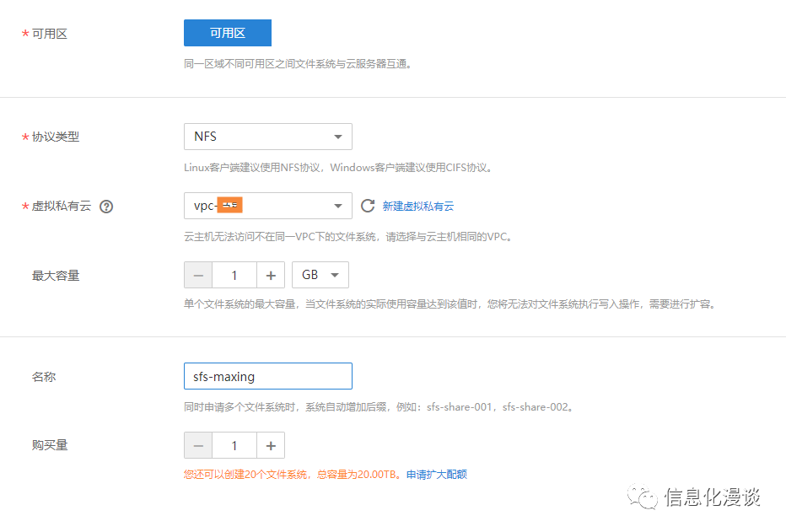Viewport: 786px width, 532px height.
Task: Open the GB capacity unit dropdown
Action: point(320,275)
